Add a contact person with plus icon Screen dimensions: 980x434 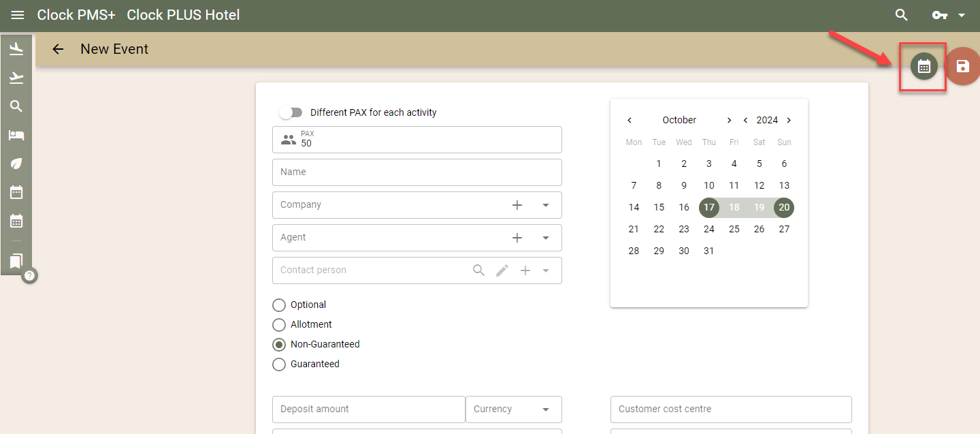[x=525, y=270]
